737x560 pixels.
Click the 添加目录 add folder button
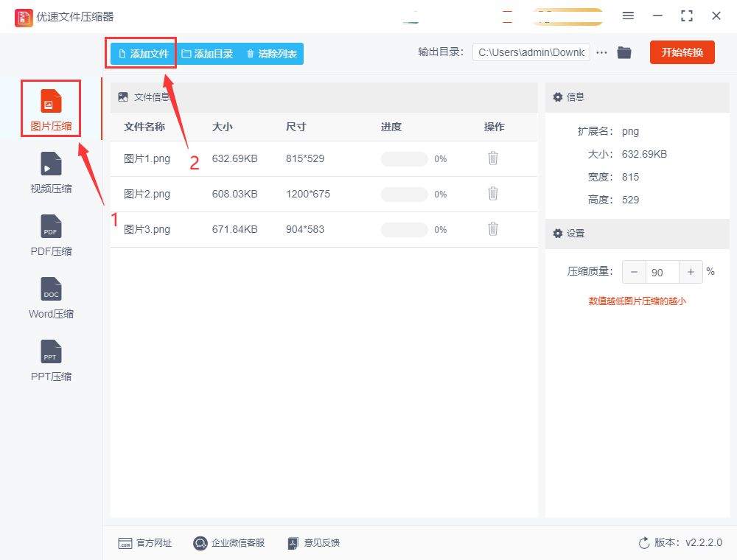point(207,54)
